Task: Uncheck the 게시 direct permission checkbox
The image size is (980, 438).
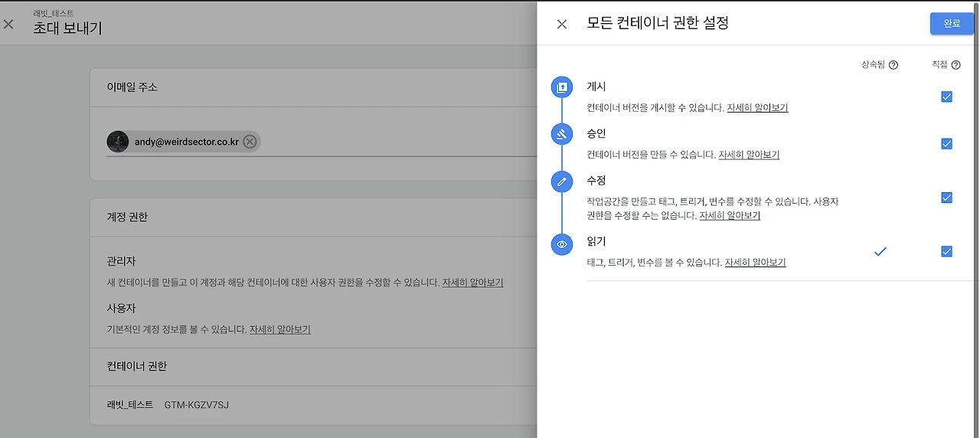Action: (x=946, y=96)
